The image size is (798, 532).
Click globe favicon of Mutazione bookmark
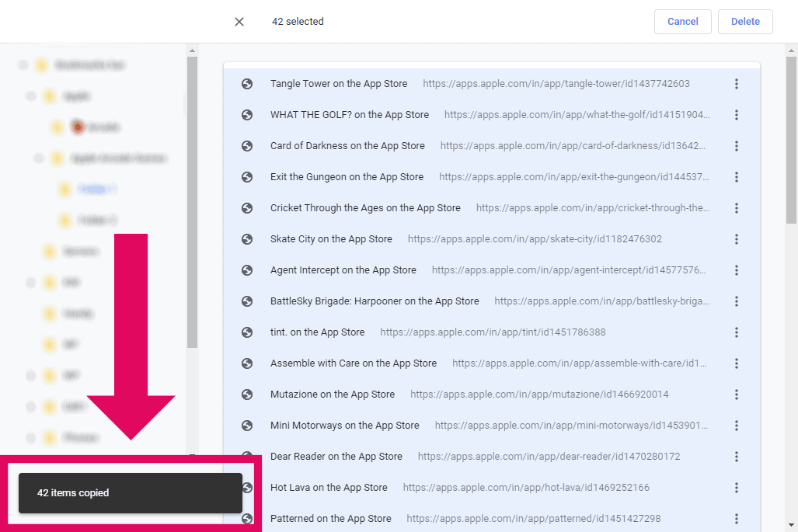pos(247,395)
